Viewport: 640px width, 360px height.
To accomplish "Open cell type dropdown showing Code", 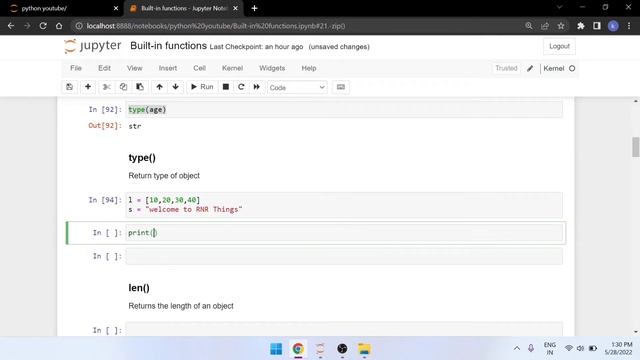I will pos(297,87).
